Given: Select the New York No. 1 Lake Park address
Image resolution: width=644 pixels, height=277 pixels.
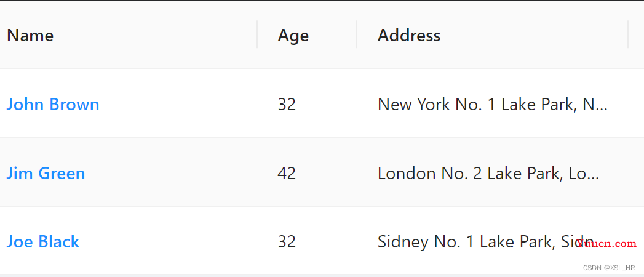Looking at the screenshot, I should pos(493,105).
